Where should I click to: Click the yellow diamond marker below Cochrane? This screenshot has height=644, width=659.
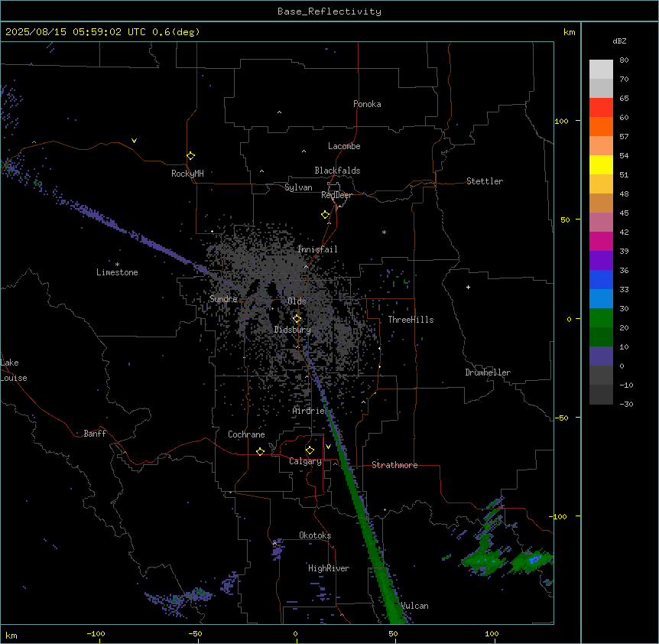tap(260, 451)
